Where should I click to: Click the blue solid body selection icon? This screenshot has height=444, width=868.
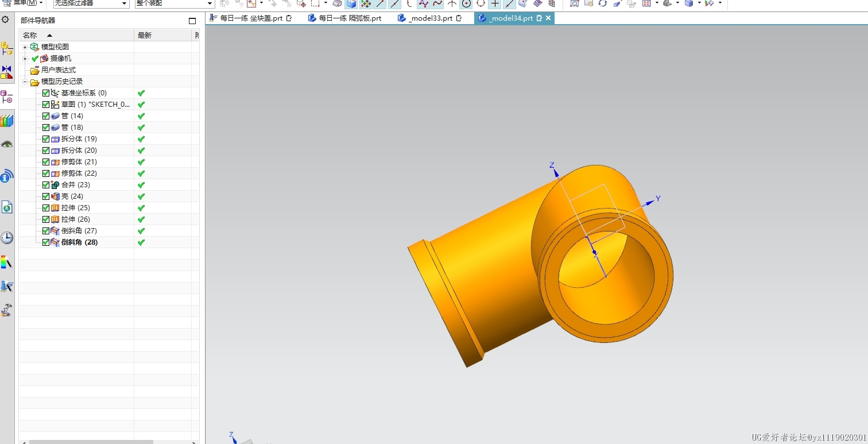click(351, 3)
